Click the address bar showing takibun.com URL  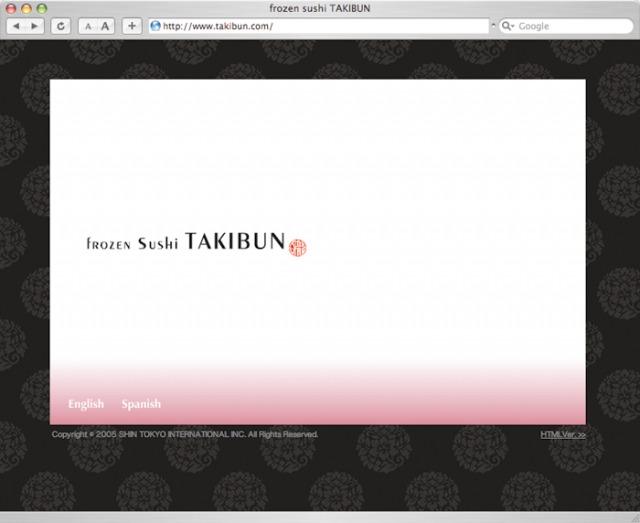pos(319,26)
